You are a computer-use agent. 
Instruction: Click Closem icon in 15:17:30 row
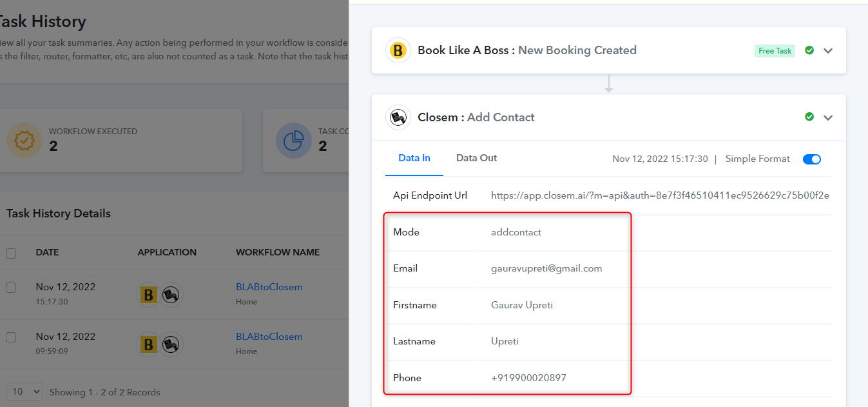click(x=171, y=295)
